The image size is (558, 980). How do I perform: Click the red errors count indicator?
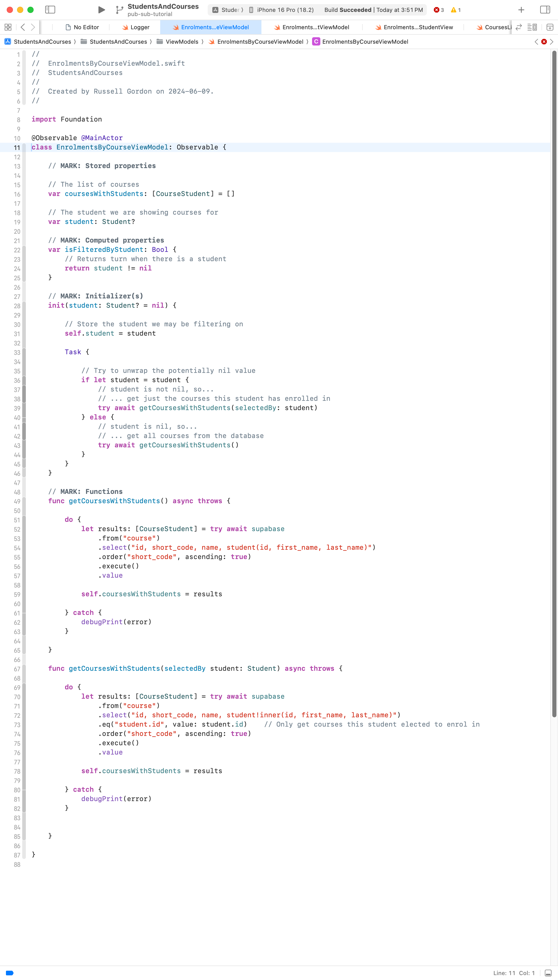tap(439, 10)
